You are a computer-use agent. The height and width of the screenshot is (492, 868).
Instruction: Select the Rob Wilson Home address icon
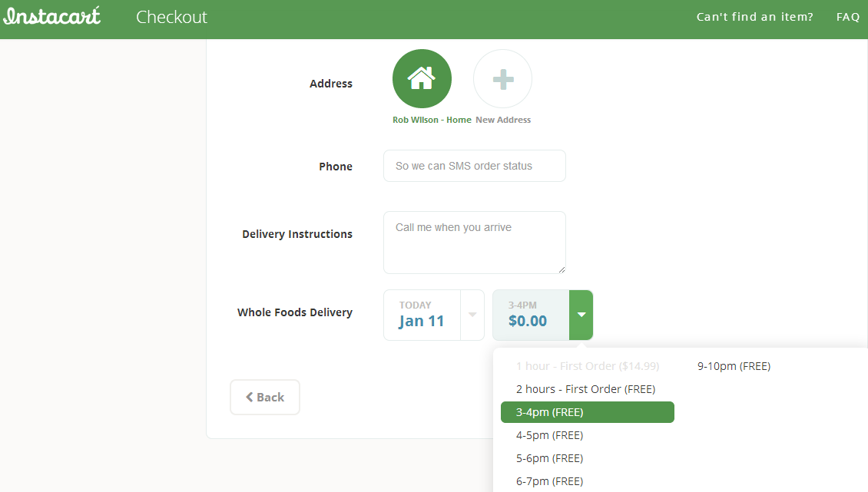point(422,78)
